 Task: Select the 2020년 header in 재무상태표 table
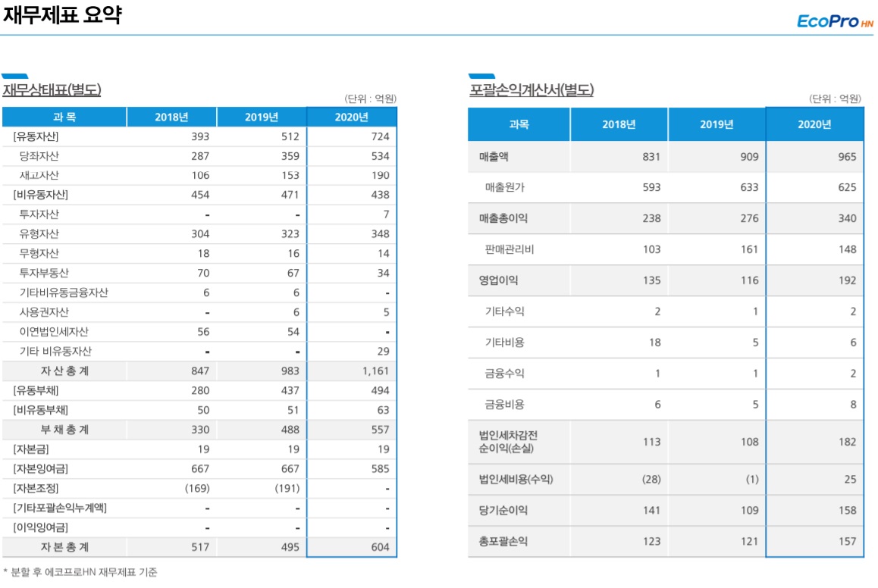point(352,117)
